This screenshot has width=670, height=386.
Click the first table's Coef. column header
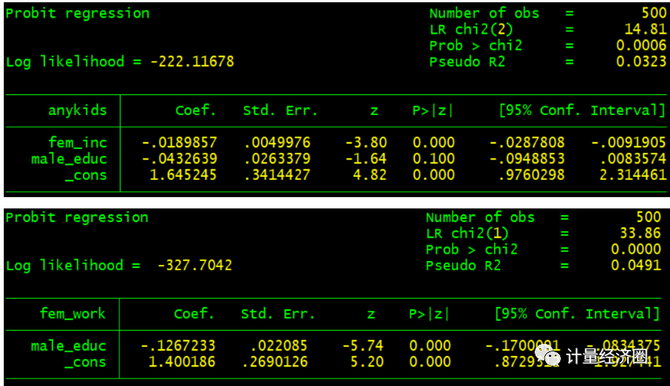196,111
